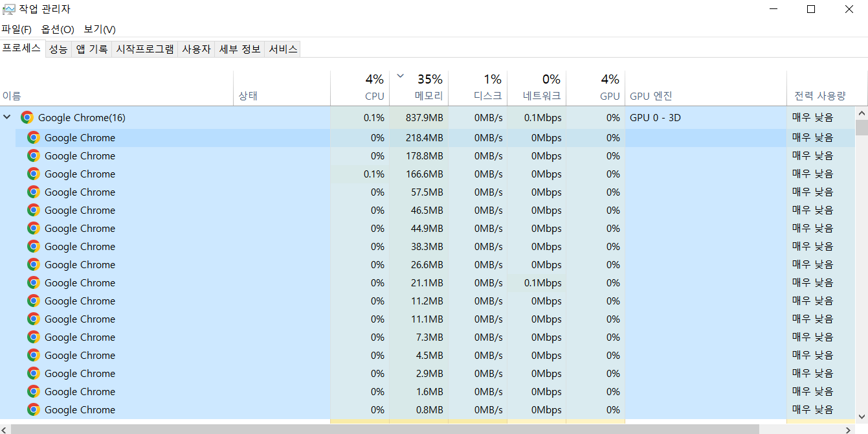Screen dimensions: 868x434
Task: Maximize the 작업 관리자 window
Action: [811, 9]
